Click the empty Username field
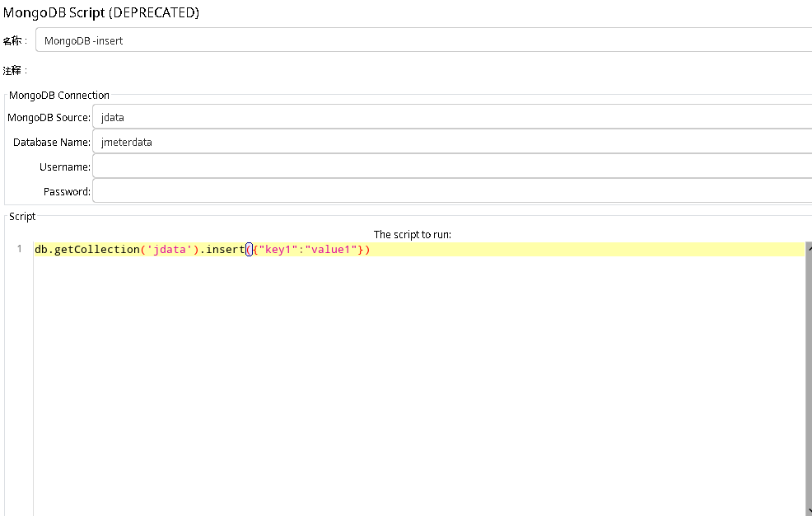 click(x=329, y=166)
